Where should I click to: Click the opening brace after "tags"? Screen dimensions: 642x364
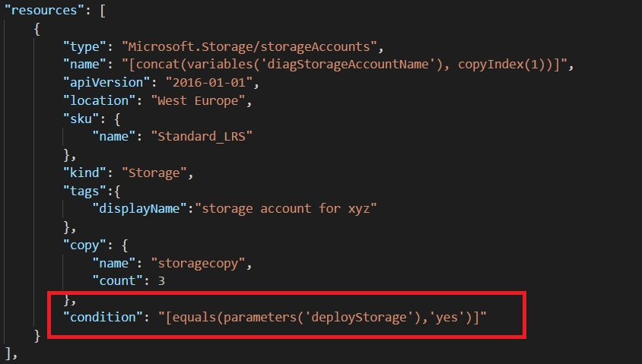click(117, 191)
